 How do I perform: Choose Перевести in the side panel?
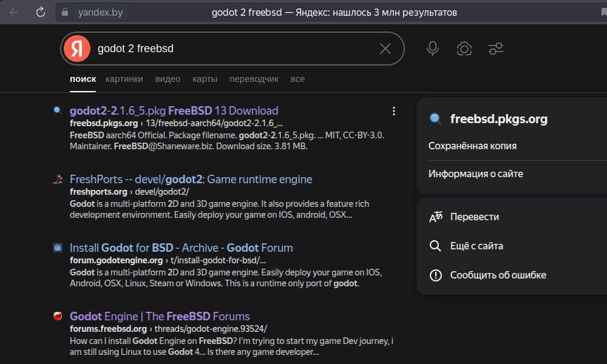(475, 217)
